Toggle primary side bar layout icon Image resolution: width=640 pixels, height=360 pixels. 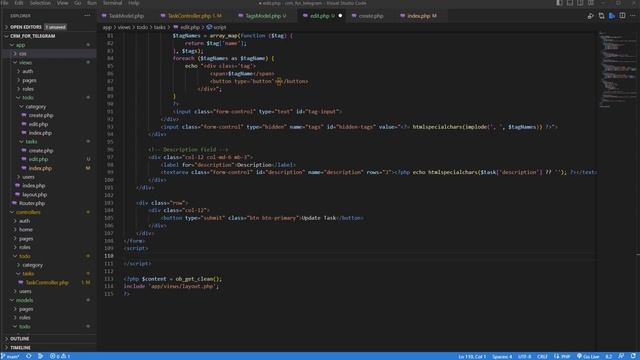coord(559,3)
